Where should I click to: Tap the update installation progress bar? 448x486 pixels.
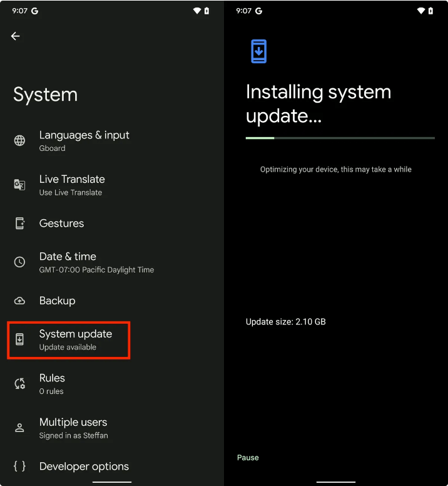point(340,138)
